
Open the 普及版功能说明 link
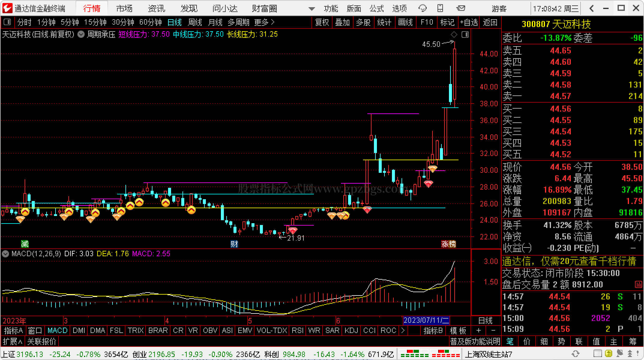475,341
